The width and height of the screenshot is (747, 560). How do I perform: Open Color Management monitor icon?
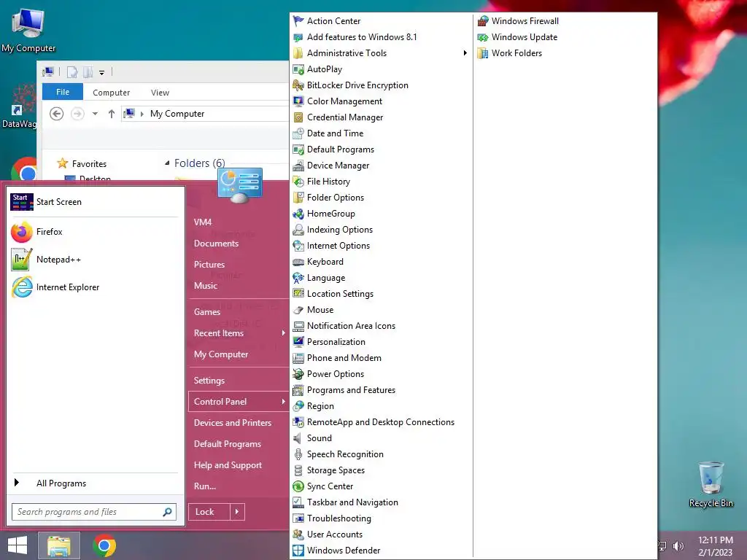click(x=298, y=101)
